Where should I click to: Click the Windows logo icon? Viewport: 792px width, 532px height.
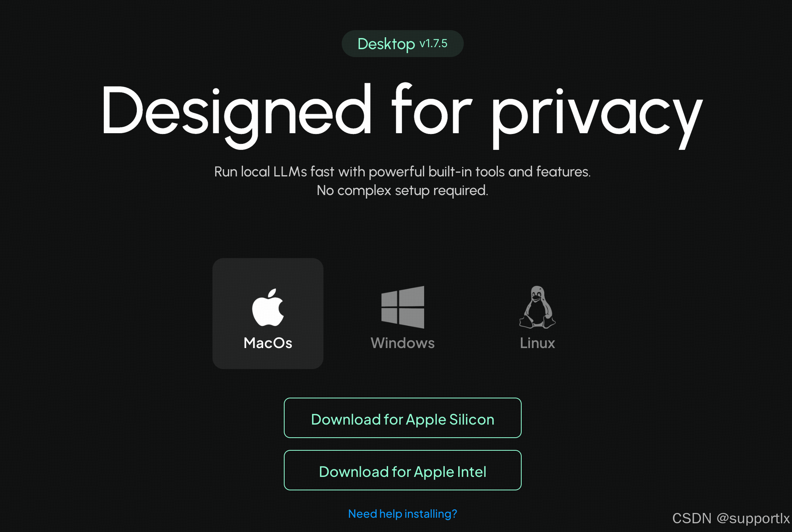click(x=403, y=307)
